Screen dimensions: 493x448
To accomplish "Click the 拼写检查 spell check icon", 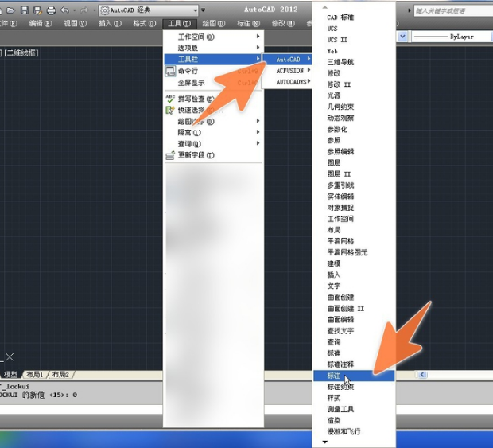I will (x=170, y=99).
